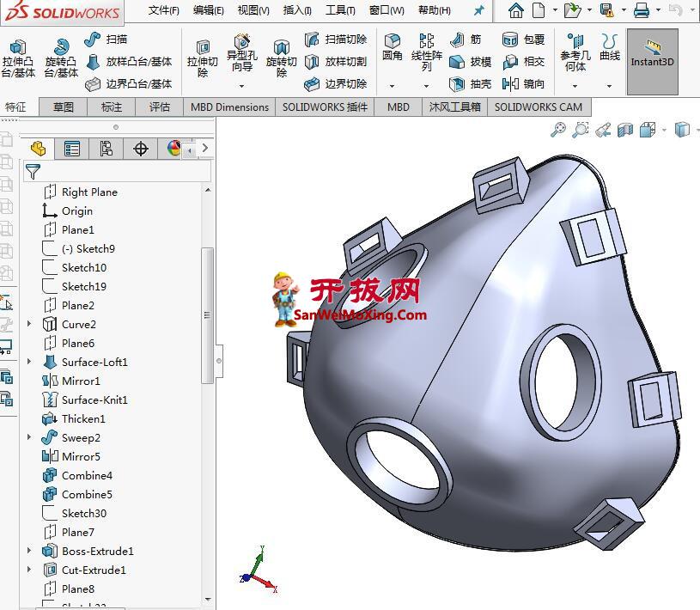Open the 文件(F) menu
Screen dimensions: 700x610
click(x=163, y=9)
